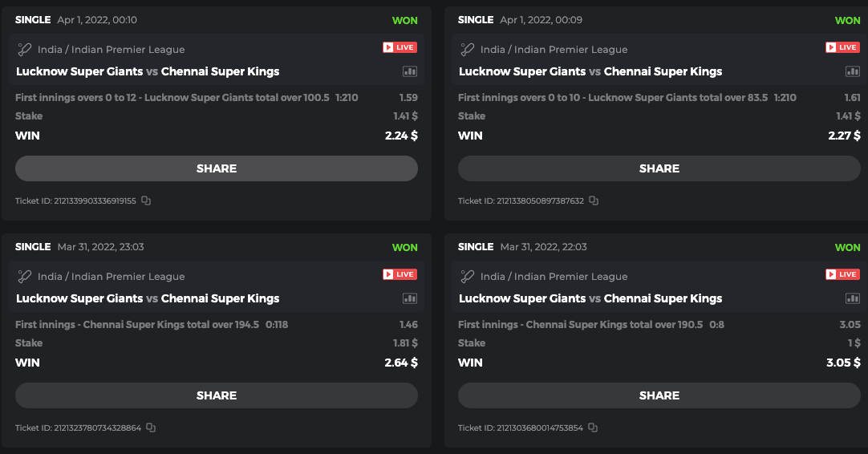The width and height of the screenshot is (868, 454).
Task: Share the bet that won 2.27 $
Action: pos(659,168)
